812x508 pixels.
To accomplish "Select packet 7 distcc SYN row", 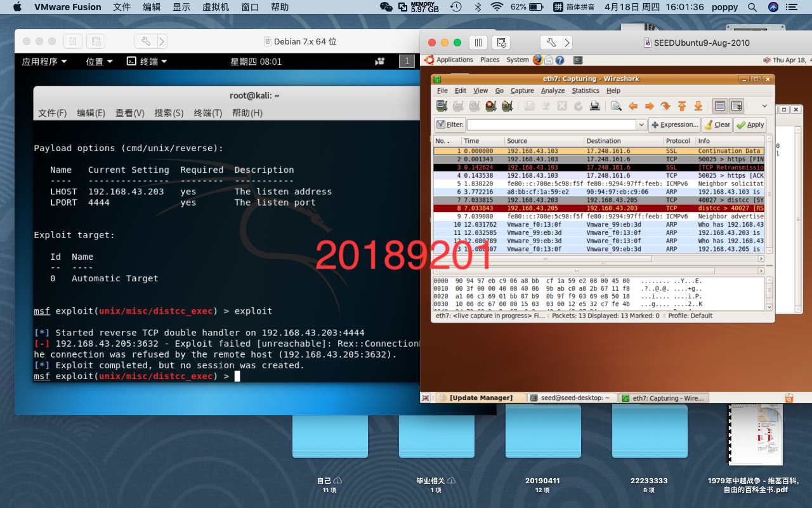I will [x=599, y=200].
